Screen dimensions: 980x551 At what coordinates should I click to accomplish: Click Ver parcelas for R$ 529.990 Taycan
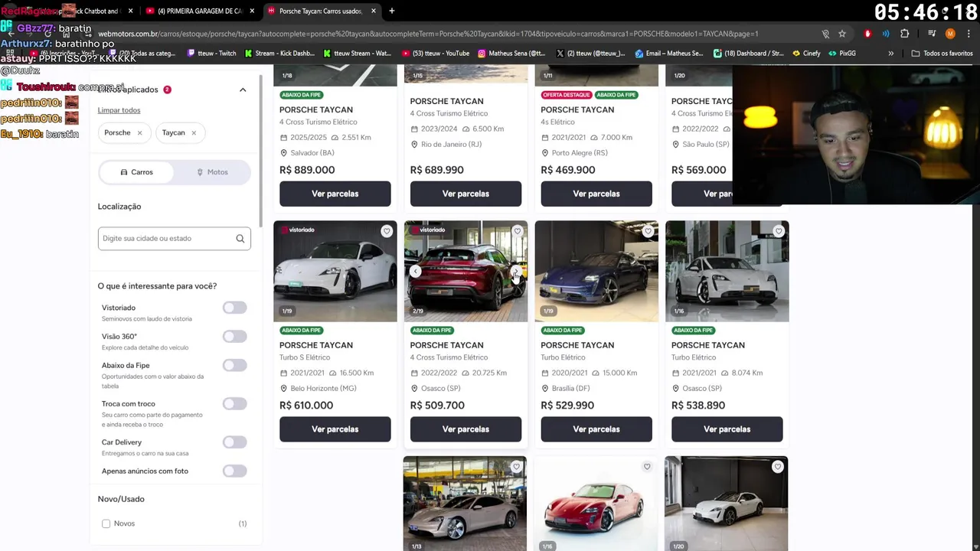[x=596, y=429]
